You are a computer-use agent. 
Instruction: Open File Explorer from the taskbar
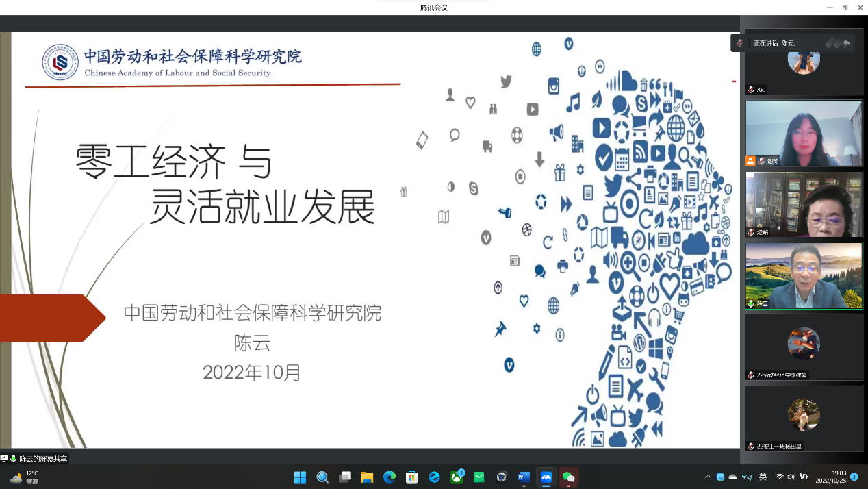point(367,477)
